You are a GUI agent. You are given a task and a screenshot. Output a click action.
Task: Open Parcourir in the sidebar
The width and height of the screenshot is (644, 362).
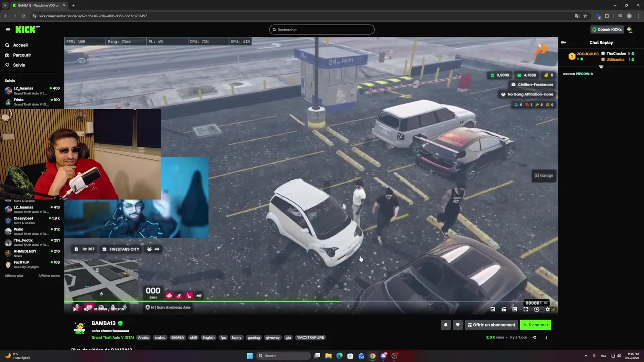[18, 55]
